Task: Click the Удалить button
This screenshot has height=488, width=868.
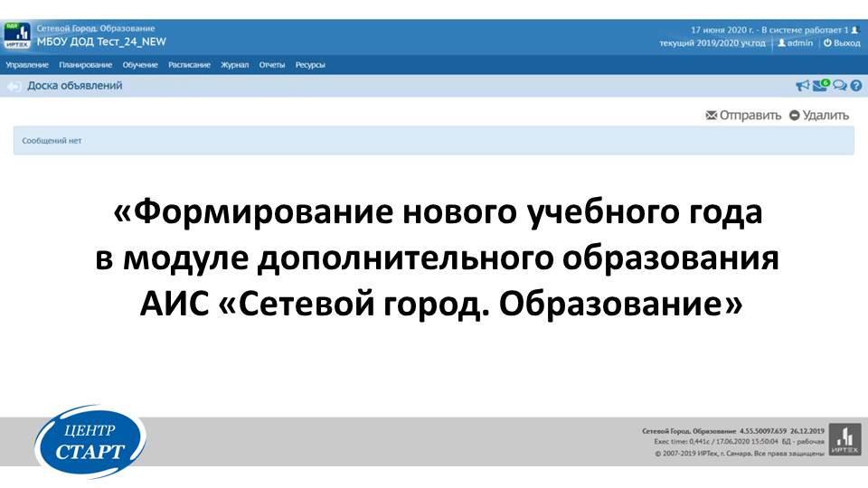Action: 819,115
